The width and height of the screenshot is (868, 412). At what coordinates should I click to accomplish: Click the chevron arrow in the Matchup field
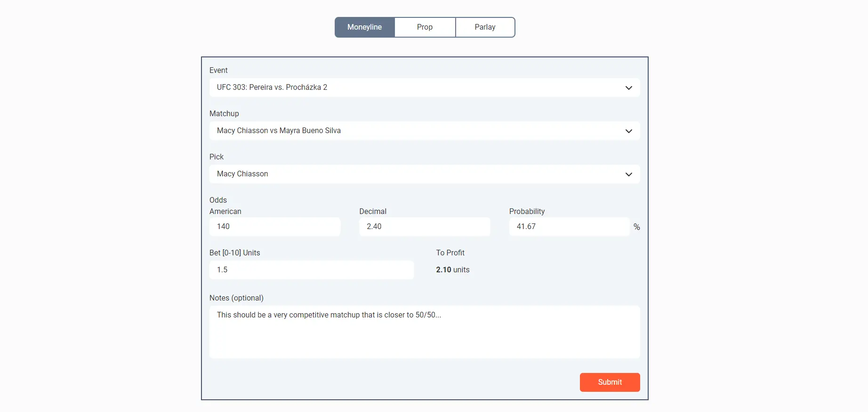(x=628, y=131)
